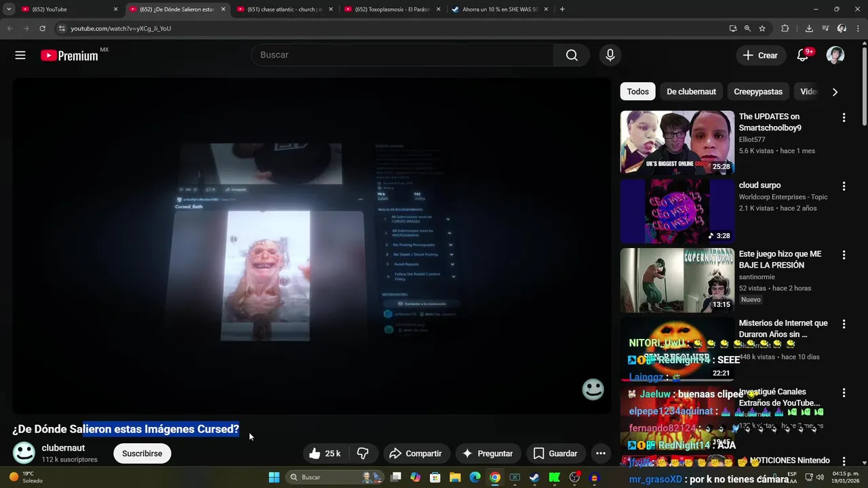This screenshot has width=868, height=488.
Task: Click the Windows taskbar Buscar search box
Action: point(334,477)
